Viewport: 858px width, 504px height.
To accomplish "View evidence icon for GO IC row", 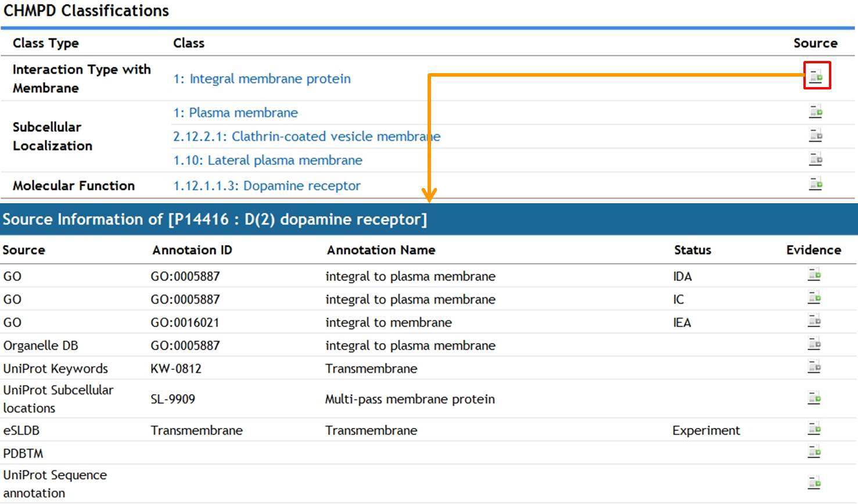I will point(814,297).
